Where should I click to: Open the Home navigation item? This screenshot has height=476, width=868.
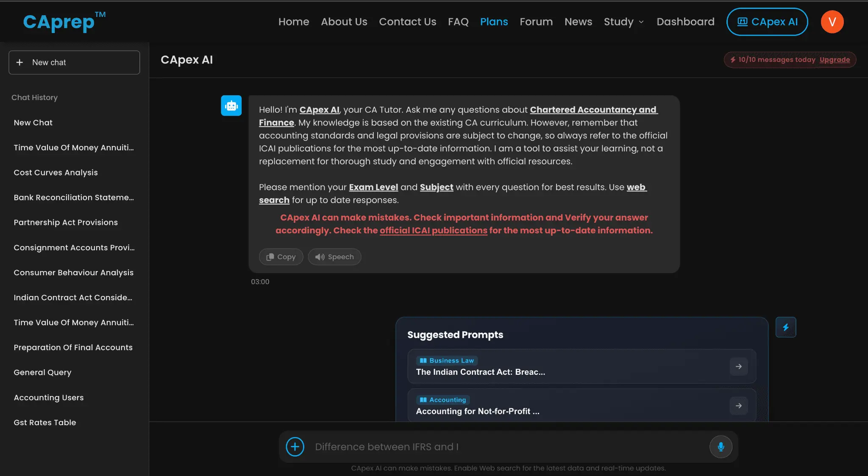(294, 22)
